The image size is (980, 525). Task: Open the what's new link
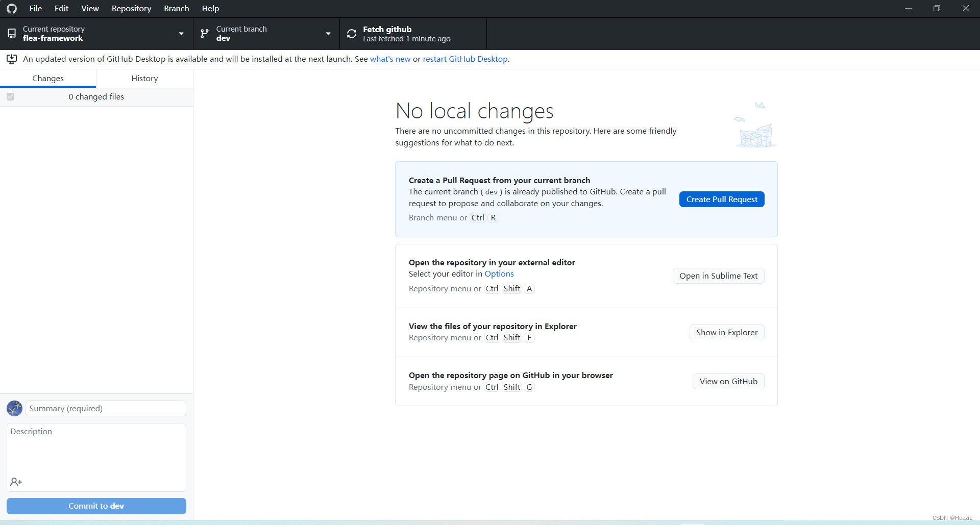[x=390, y=59]
